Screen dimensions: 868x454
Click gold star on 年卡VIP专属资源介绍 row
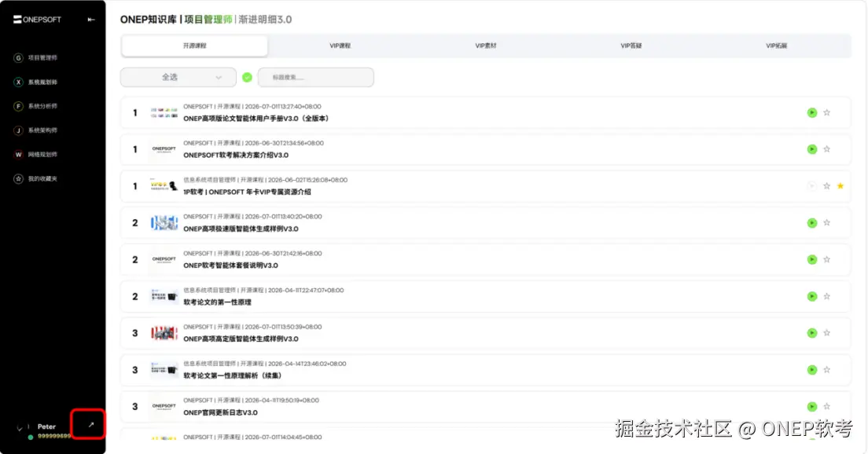point(840,186)
